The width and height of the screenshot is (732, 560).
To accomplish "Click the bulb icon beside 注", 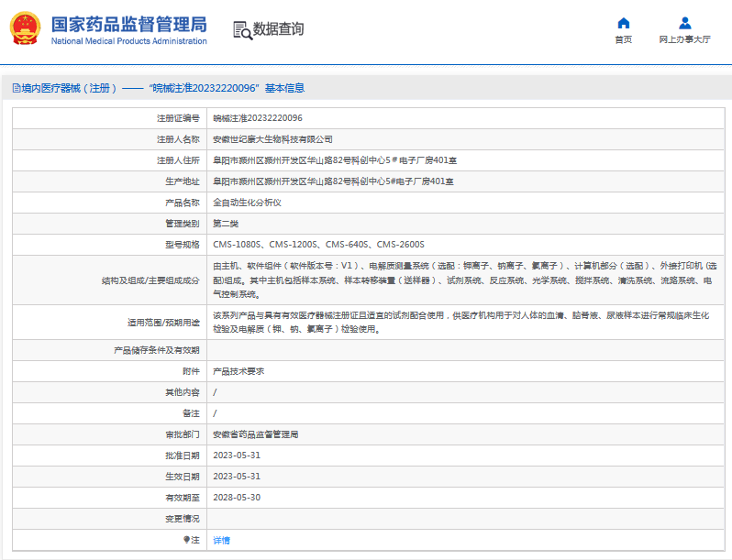I will [186, 540].
